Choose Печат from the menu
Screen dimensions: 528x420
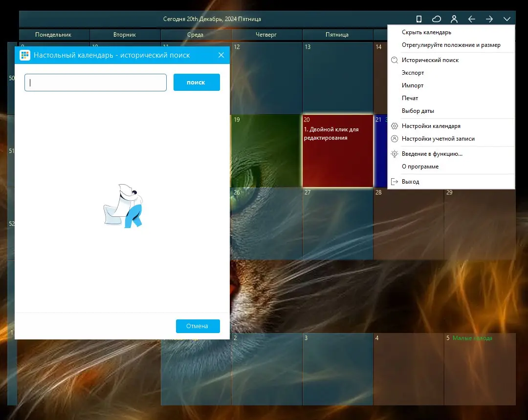[x=451, y=98]
